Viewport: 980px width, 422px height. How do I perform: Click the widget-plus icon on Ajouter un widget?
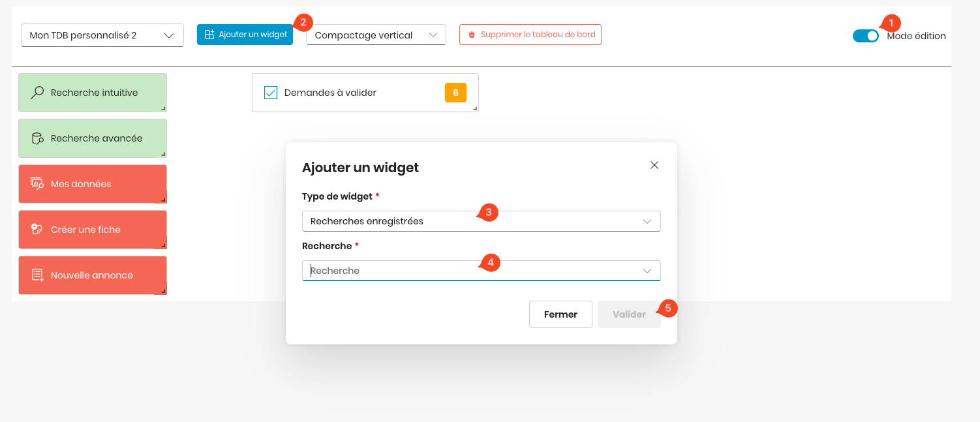(x=209, y=35)
